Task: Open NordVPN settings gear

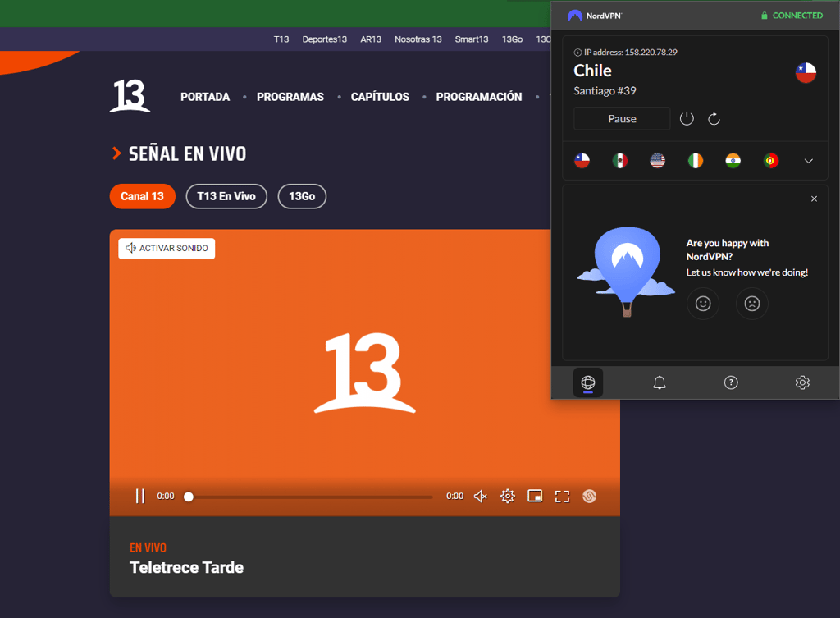Action: [802, 382]
